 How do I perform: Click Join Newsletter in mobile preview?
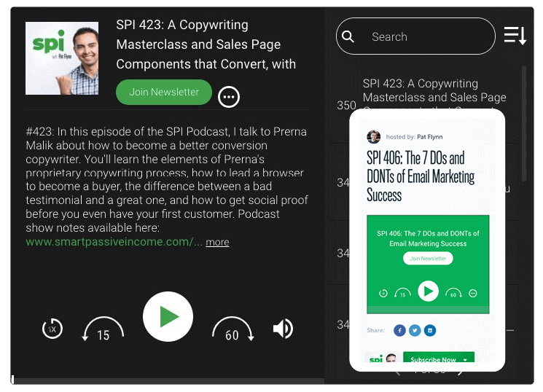point(428,259)
